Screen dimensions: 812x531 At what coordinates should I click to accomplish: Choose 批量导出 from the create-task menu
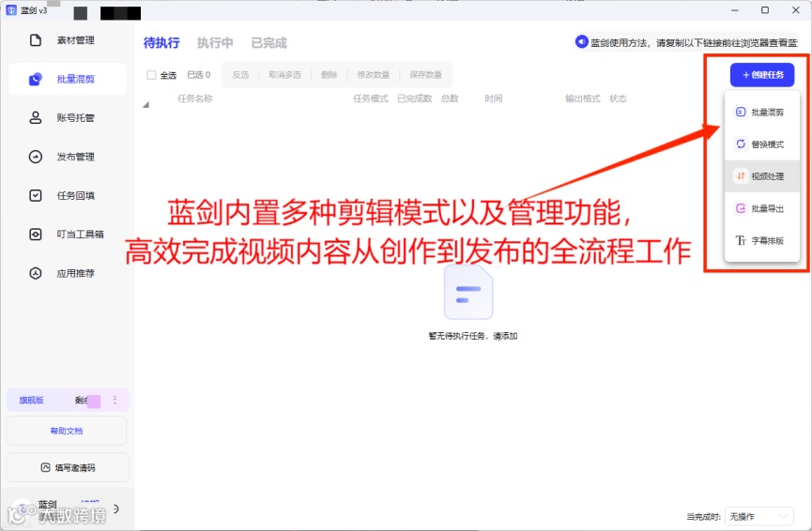(761, 208)
